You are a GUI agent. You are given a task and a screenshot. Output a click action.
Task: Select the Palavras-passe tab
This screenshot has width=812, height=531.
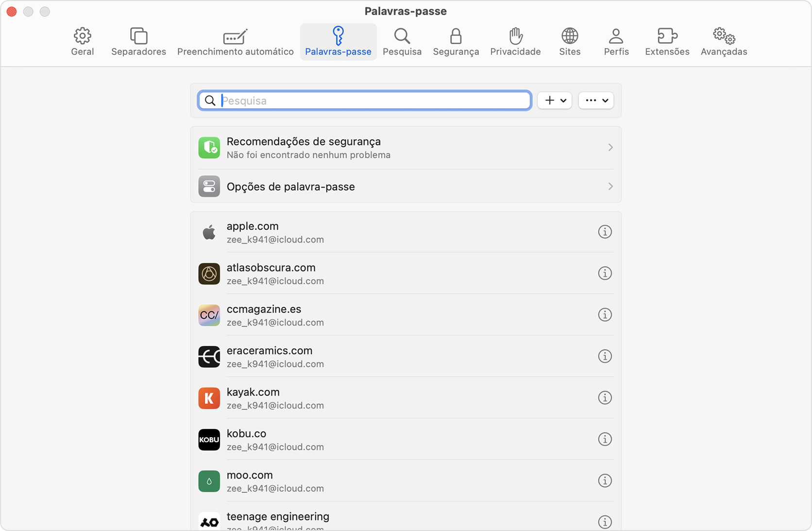338,42
